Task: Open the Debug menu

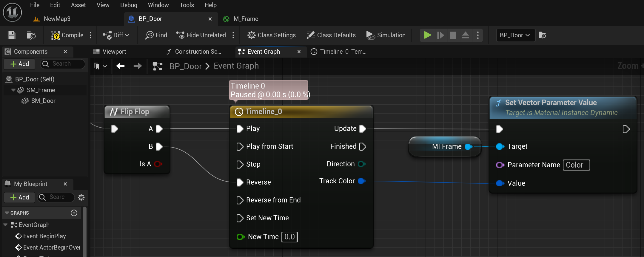Action: [129, 5]
